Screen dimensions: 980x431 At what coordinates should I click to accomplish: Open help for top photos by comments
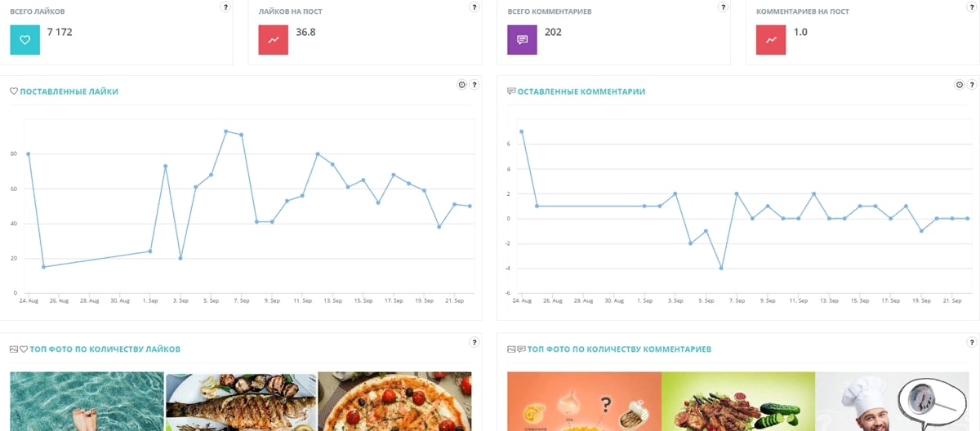click(972, 342)
